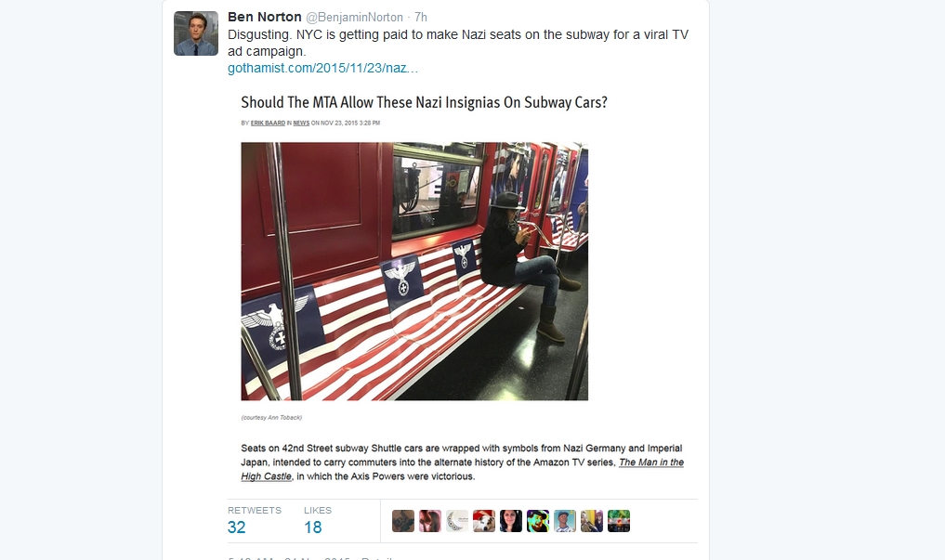Open the gothamist.com article link
The width and height of the screenshot is (945, 560).
pos(322,68)
